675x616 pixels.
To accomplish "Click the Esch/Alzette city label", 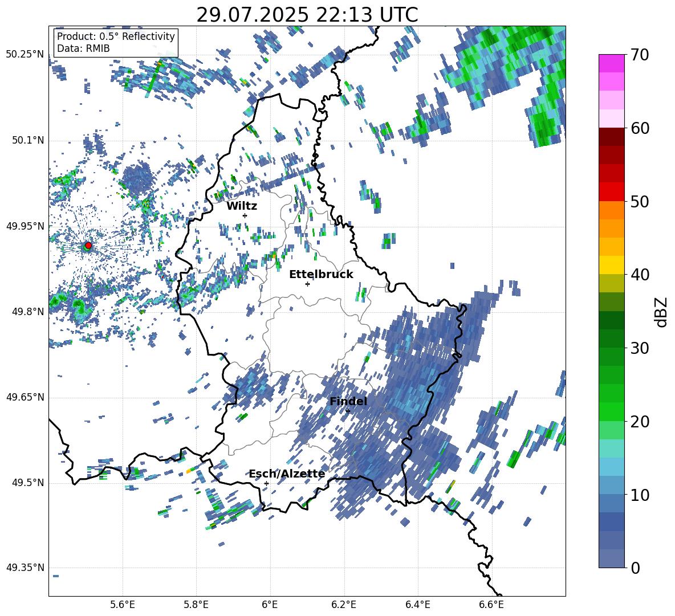I will (287, 474).
